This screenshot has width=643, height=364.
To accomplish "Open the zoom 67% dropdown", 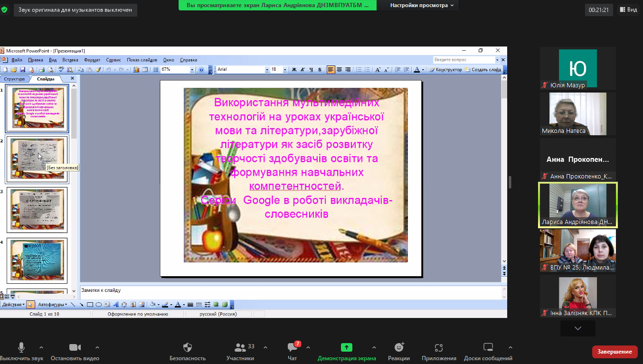I will pyautogui.click(x=192, y=69).
